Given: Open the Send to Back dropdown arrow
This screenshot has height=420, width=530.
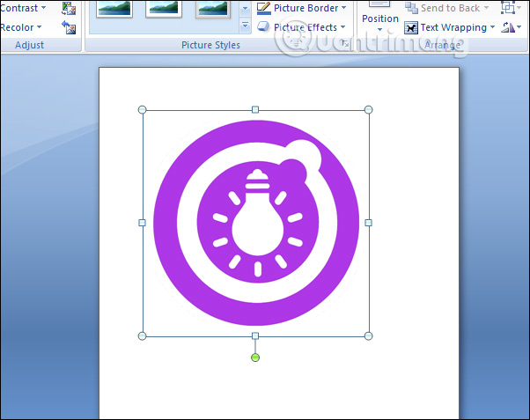Looking at the screenshot, I should 486,8.
